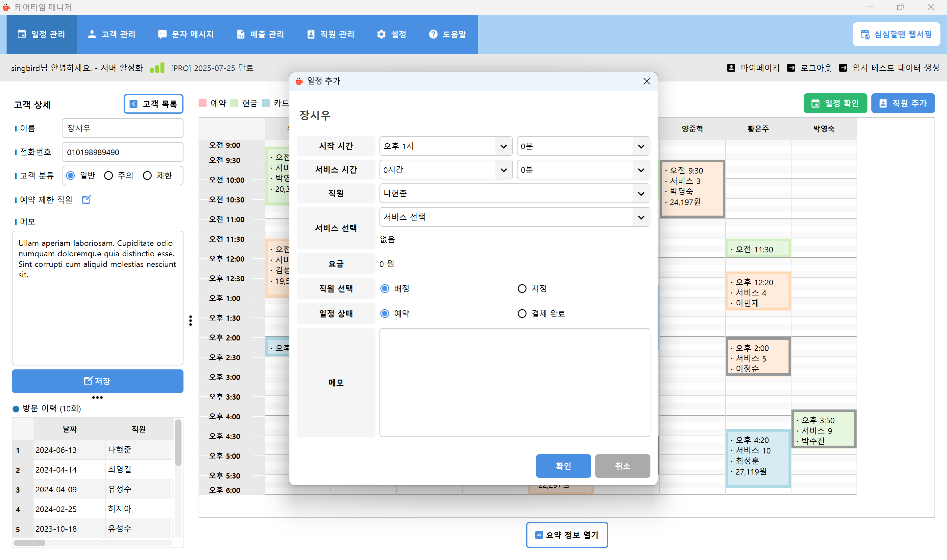This screenshot has height=560, width=947.
Task: Close the 일정 추가 dialog with X
Action: point(646,81)
